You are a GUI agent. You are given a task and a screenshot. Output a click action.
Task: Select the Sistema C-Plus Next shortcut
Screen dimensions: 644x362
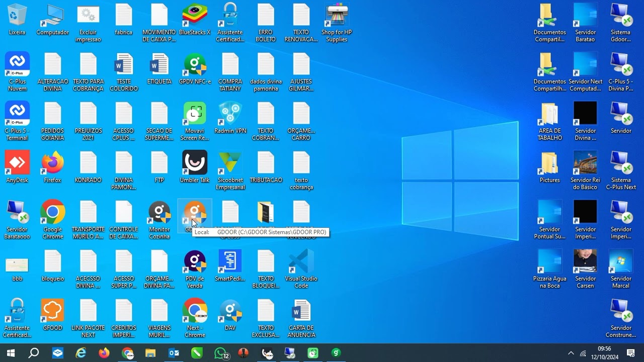coord(621,171)
